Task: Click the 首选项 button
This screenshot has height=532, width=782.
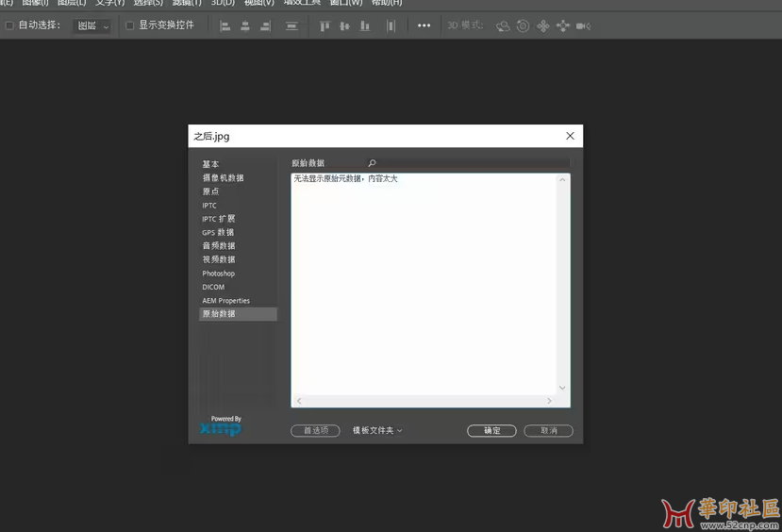Action: (316, 431)
